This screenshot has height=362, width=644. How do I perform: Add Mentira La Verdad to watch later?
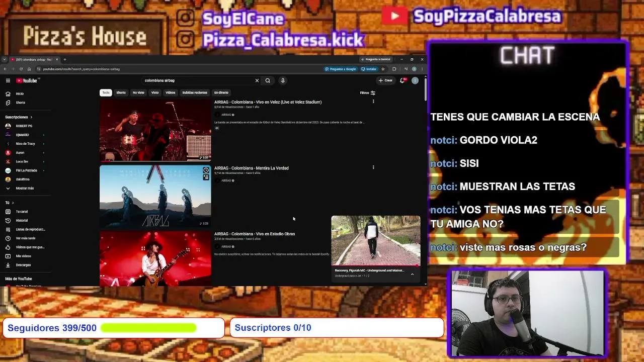[206, 170]
